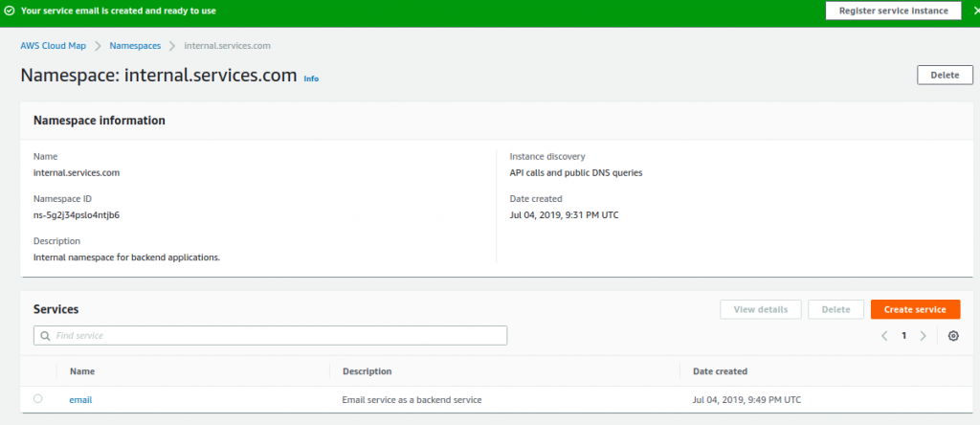This screenshot has height=425, width=980.
Task: Click Delete button in Services panel
Action: [x=835, y=309]
